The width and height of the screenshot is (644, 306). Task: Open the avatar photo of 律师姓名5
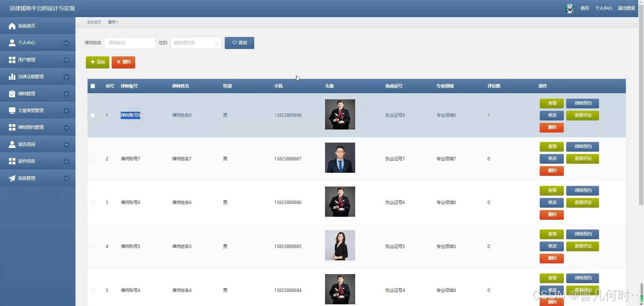tap(340, 245)
